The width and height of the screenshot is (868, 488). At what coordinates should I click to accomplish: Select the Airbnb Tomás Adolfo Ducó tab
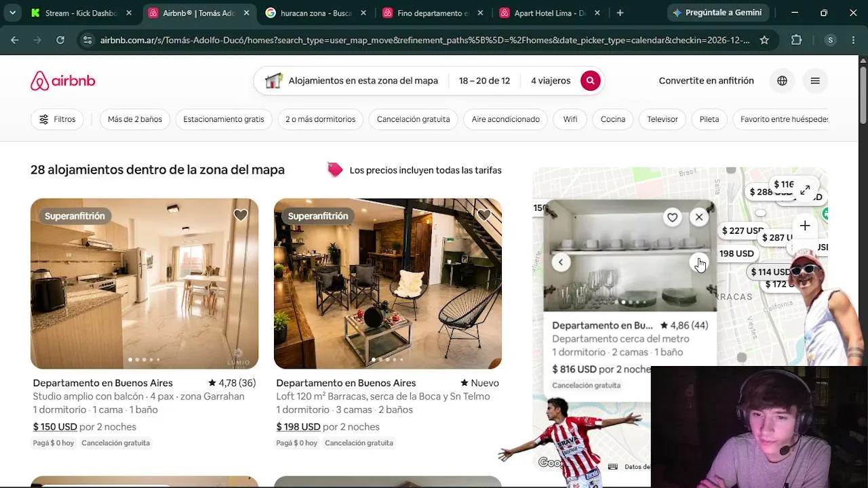point(199,13)
